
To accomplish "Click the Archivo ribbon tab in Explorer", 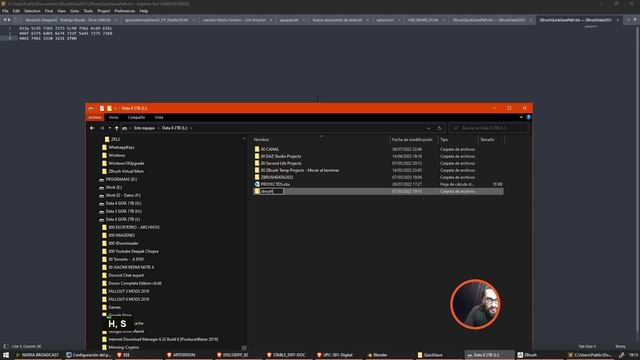I will (x=95, y=118).
